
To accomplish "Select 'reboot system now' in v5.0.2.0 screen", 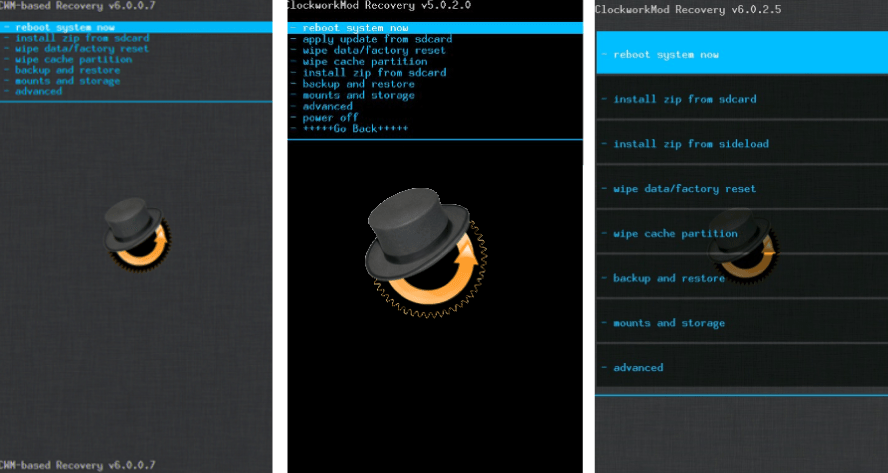I will pyautogui.click(x=435, y=28).
